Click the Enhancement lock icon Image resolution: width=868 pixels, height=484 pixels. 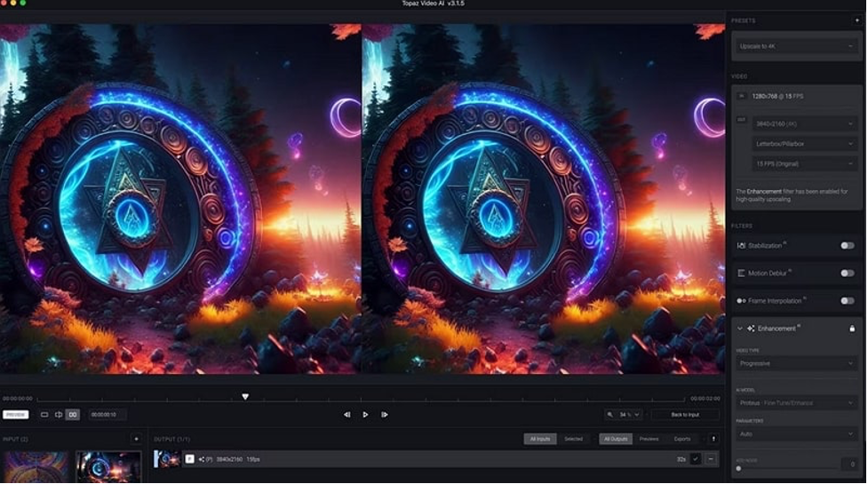(852, 329)
